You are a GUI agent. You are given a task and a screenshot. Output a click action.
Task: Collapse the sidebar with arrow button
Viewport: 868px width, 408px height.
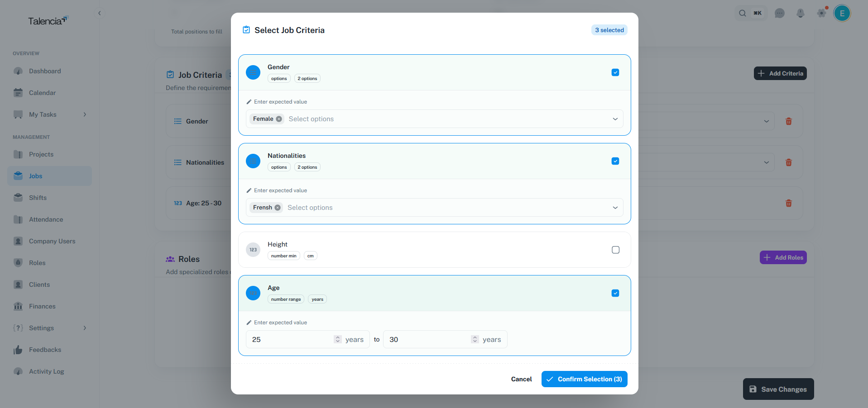pyautogui.click(x=100, y=13)
